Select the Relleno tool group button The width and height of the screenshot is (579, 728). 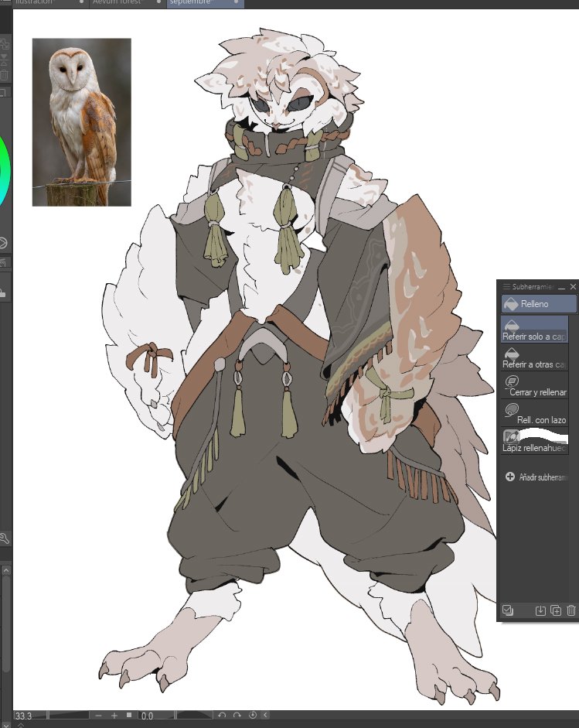pyautogui.click(x=539, y=304)
